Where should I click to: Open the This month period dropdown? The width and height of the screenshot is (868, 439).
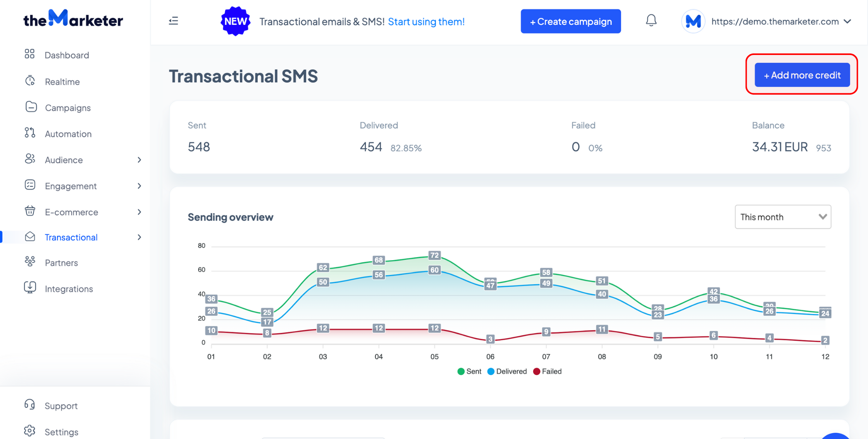[783, 217]
